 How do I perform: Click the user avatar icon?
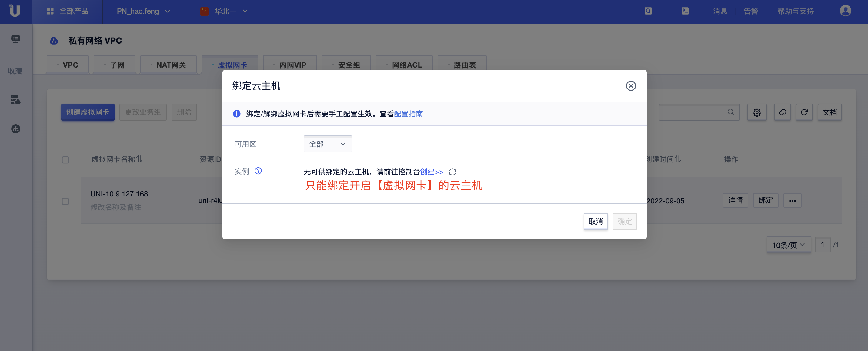tap(845, 11)
